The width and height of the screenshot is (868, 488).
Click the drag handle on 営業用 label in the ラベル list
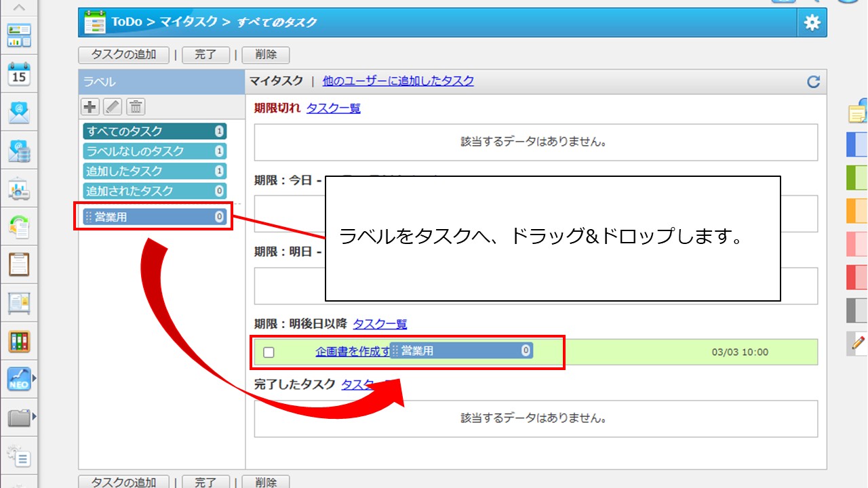[x=89, y=217]
